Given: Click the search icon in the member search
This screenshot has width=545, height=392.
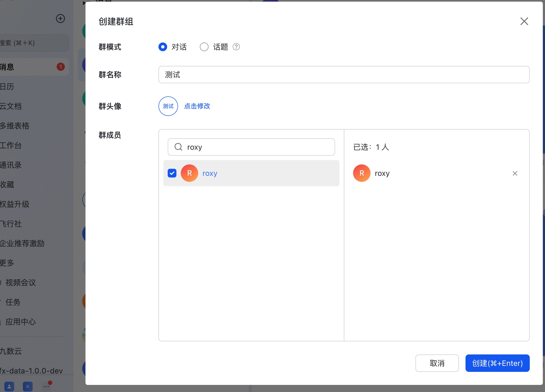Looking at the screenshot, I should tap(178, 147).
